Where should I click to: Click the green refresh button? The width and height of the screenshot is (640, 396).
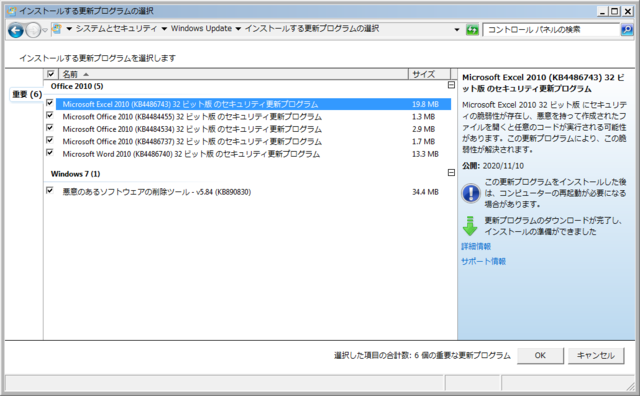tap(472, 30)
